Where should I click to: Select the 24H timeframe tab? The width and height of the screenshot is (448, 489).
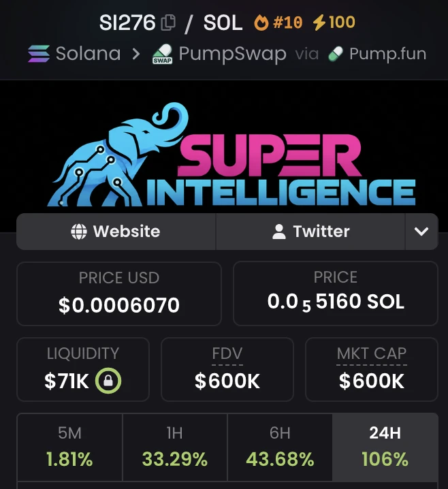tap(385, 447)
